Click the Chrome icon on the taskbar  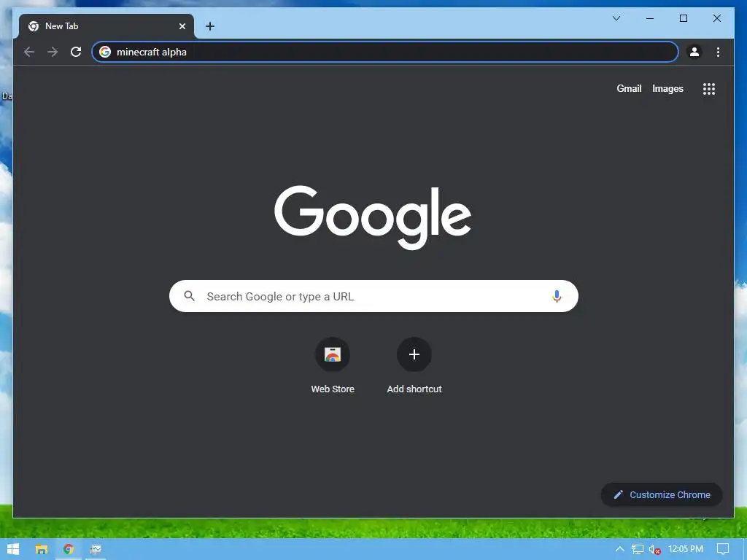(x=69, y=549)
